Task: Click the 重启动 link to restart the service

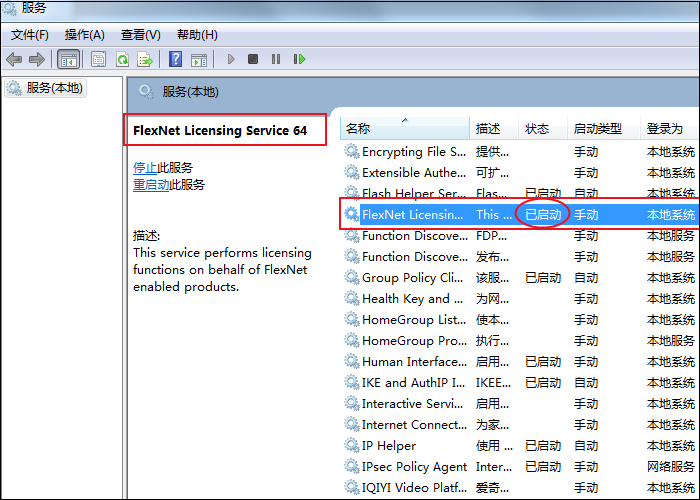Action: pyautogui.click(x=151, y=184)
